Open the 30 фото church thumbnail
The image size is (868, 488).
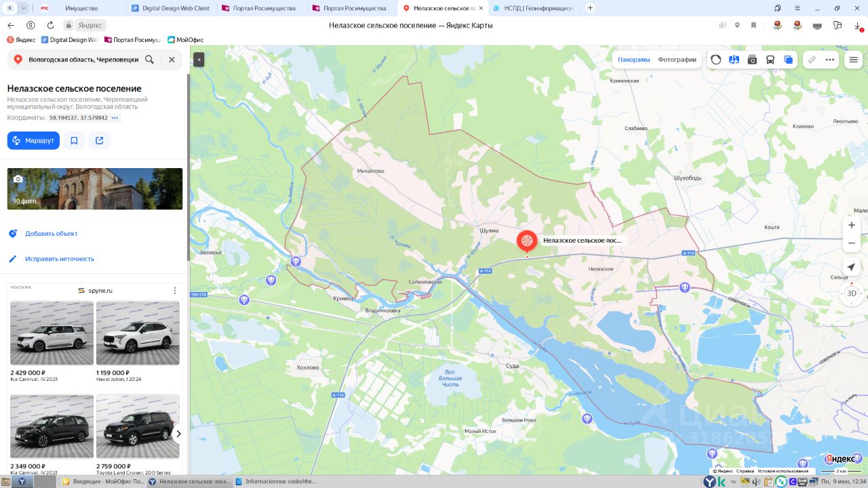coord(95,188)
